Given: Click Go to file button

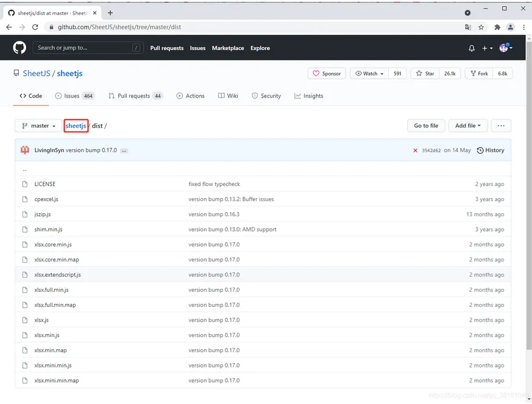Looking at the screenshot, I should pyautogui.click(x=426, y=126).
